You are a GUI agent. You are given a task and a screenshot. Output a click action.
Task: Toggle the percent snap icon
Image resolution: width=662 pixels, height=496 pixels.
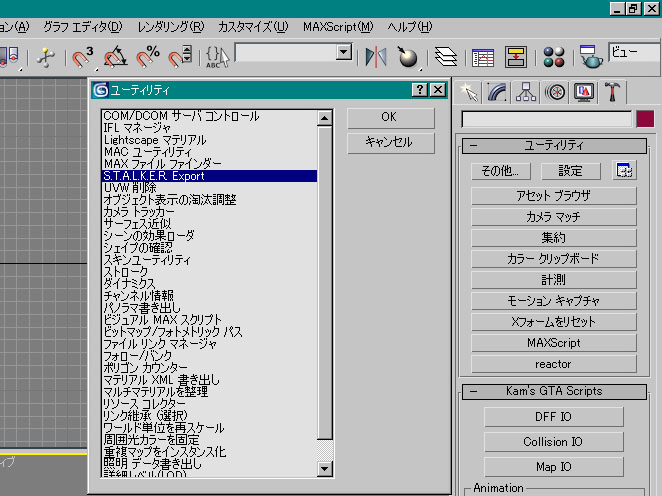(148, 57)
